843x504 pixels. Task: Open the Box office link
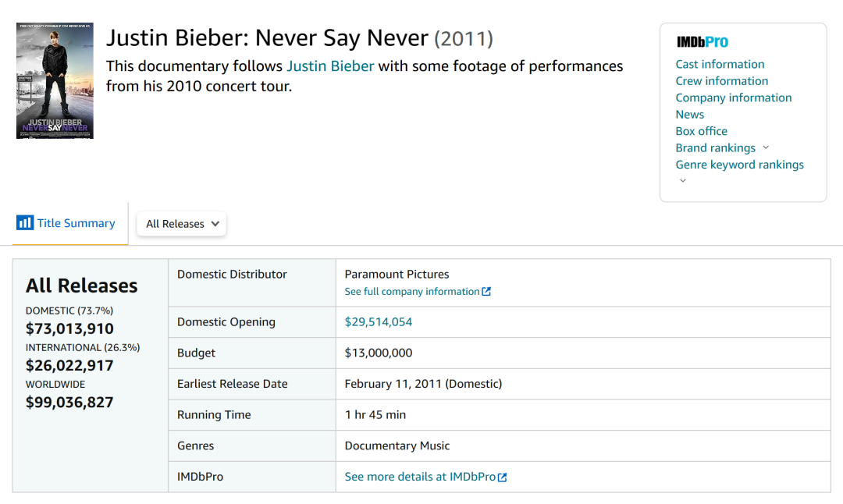coord(701,131)
